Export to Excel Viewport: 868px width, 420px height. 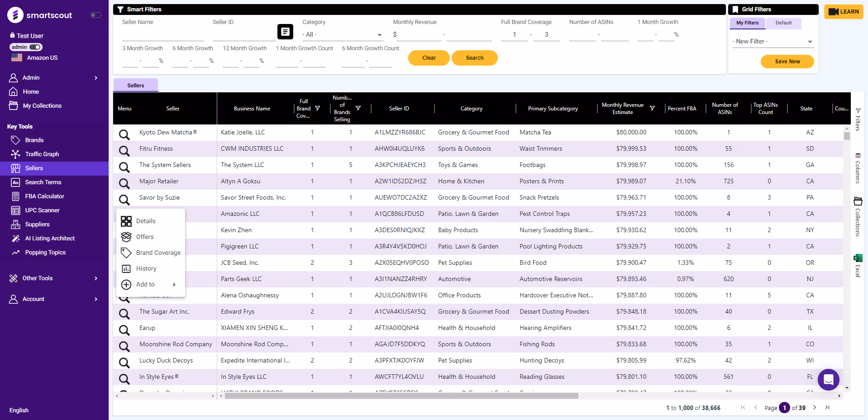coord(858,266)
